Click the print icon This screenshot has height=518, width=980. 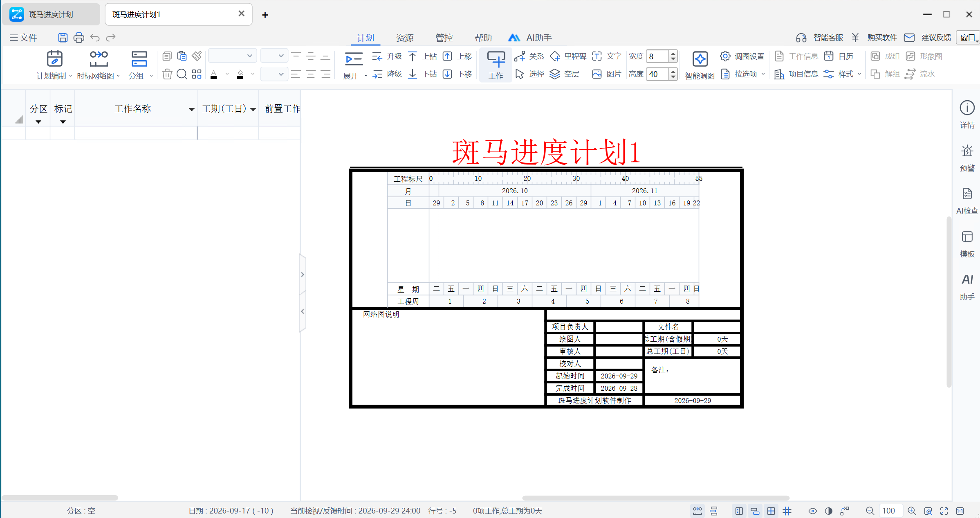point(78,38)
